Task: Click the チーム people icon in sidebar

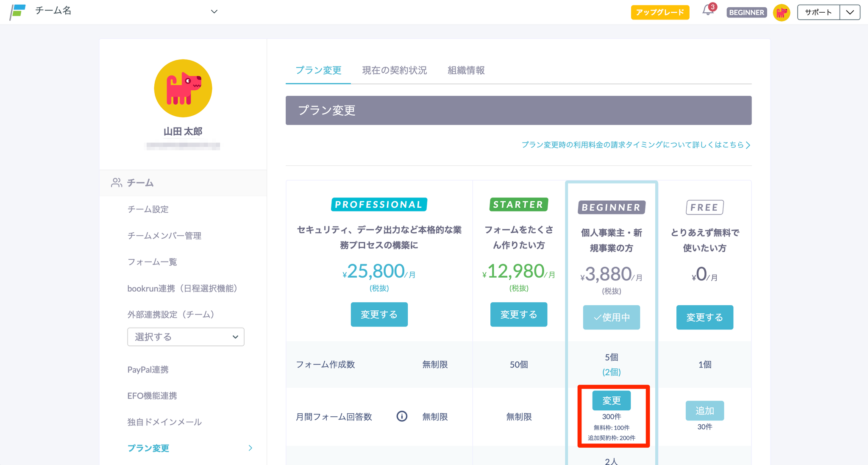Action: click(117, 183)
